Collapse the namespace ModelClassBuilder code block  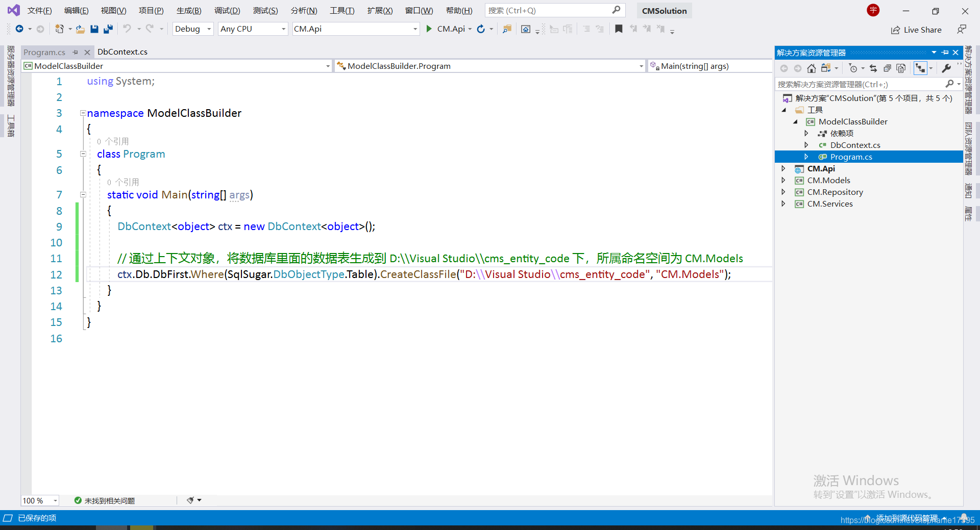click(x=83, y=113)
